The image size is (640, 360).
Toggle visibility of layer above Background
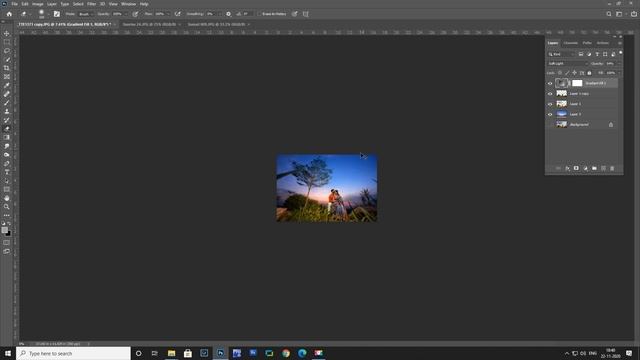pyautogui.click(x=550, y=114)
